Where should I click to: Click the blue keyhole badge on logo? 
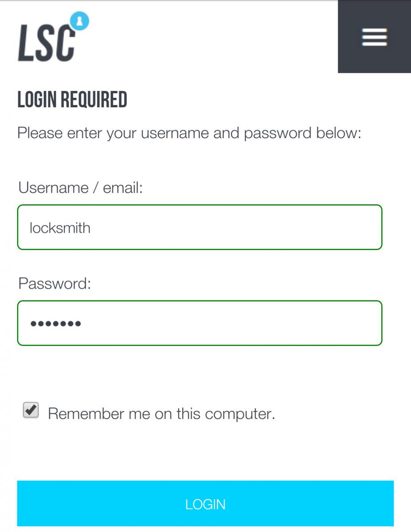click(x=80, y=20)
